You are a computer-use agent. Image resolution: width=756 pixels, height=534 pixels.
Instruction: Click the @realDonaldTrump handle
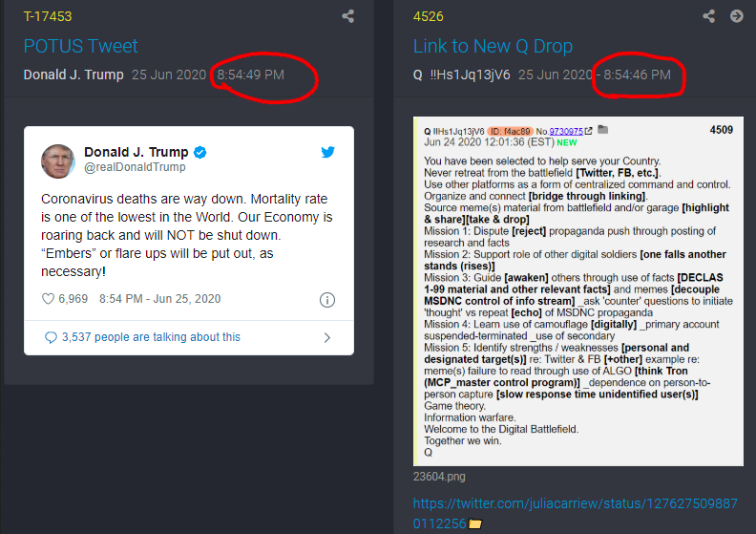(135, 167)
